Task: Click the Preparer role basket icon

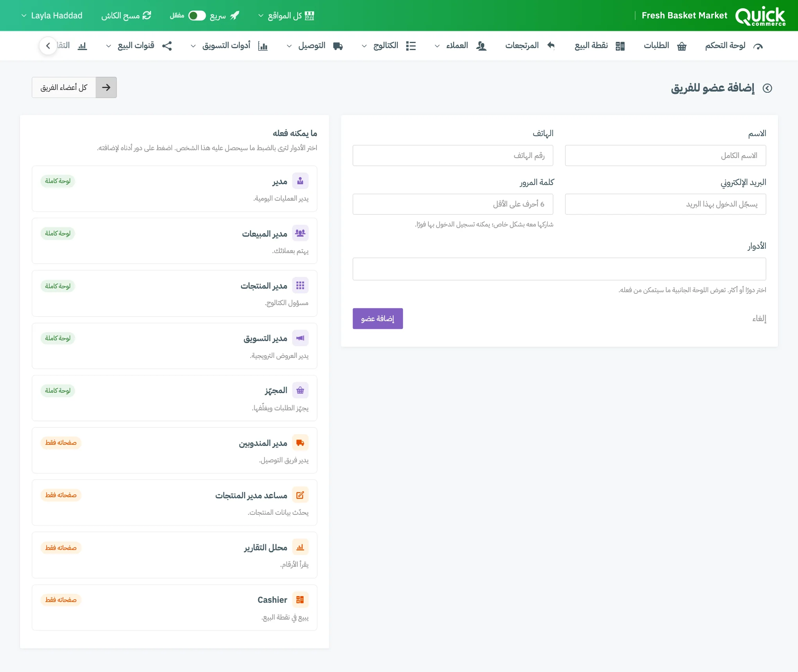Action: pyautogui.click(x=300, y=390)
